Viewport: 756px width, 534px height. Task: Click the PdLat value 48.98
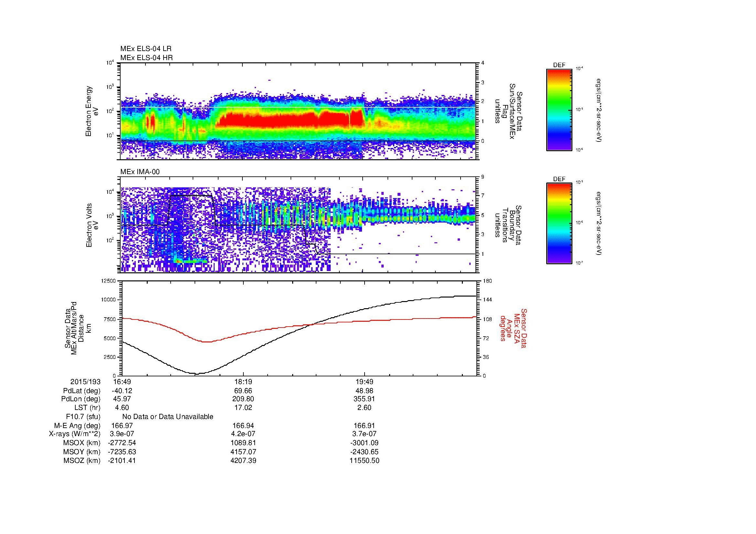[365, 391]
